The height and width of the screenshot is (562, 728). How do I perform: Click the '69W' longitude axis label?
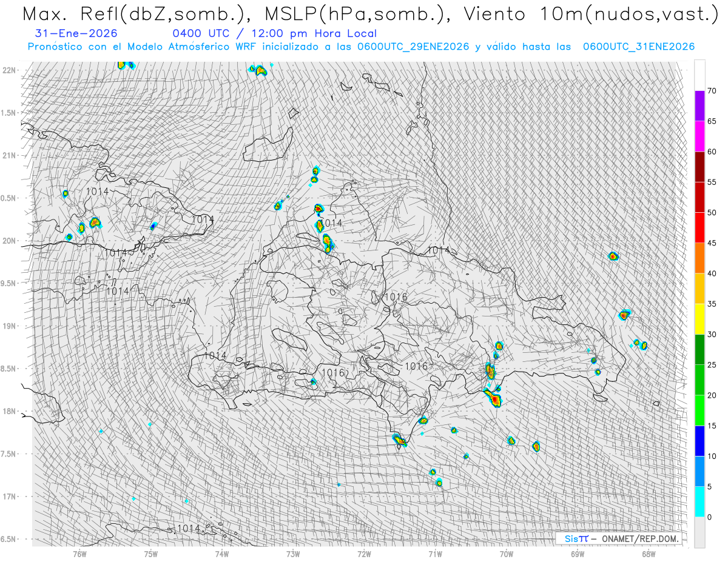point(578,554)
